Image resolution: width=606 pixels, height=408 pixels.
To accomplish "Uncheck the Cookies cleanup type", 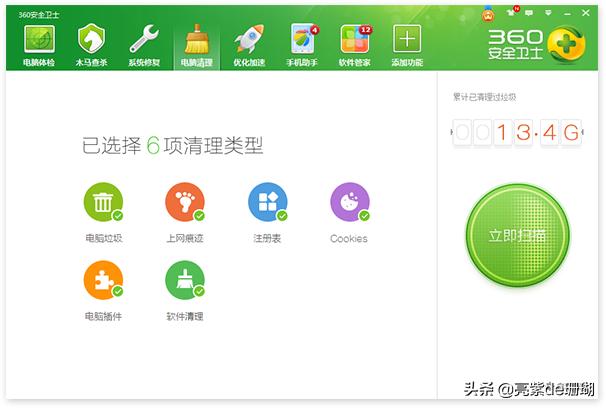I will coord(349,203).
